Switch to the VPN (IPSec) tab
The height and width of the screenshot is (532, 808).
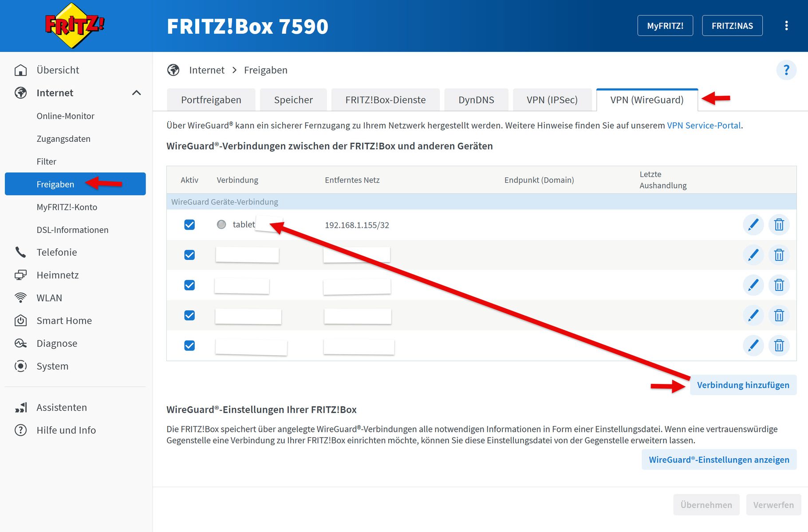click(x=552, y=100)
